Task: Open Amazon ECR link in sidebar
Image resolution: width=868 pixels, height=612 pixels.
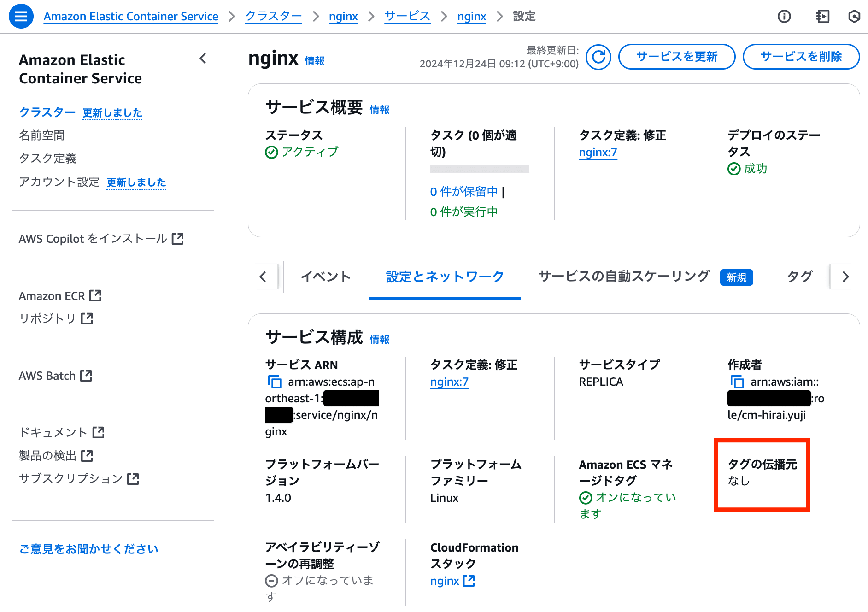Action: point(52,296)
